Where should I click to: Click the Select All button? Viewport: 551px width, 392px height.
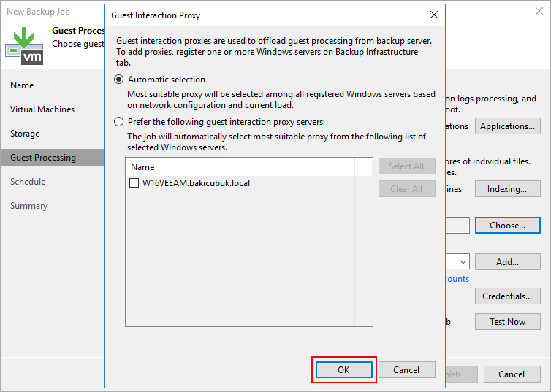406,166
